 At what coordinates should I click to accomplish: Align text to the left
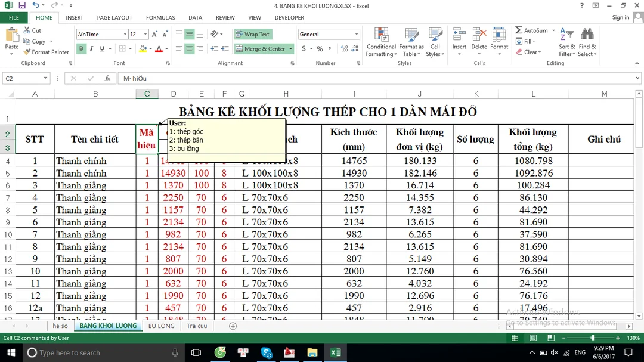coord(179,48)
